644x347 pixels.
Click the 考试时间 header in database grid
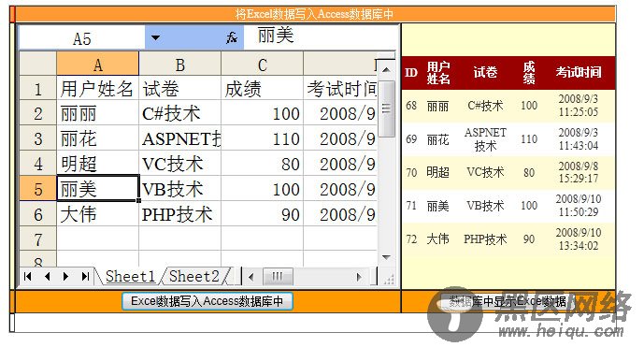[x=579, y=72]
